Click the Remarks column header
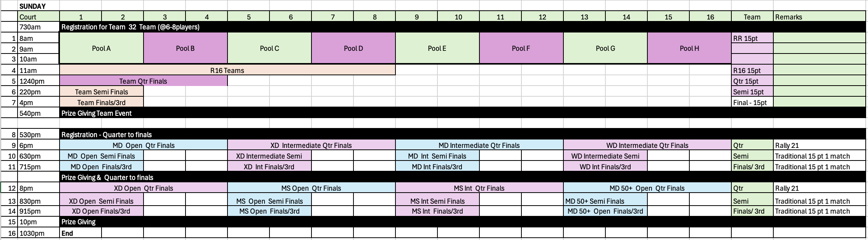The image size is (868, 240). tap(820, 16)
